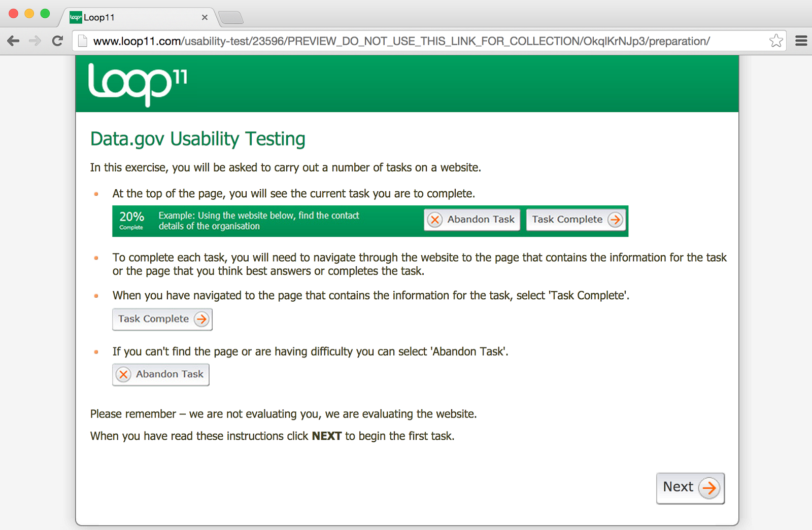Reload the current page

point(57,41)
